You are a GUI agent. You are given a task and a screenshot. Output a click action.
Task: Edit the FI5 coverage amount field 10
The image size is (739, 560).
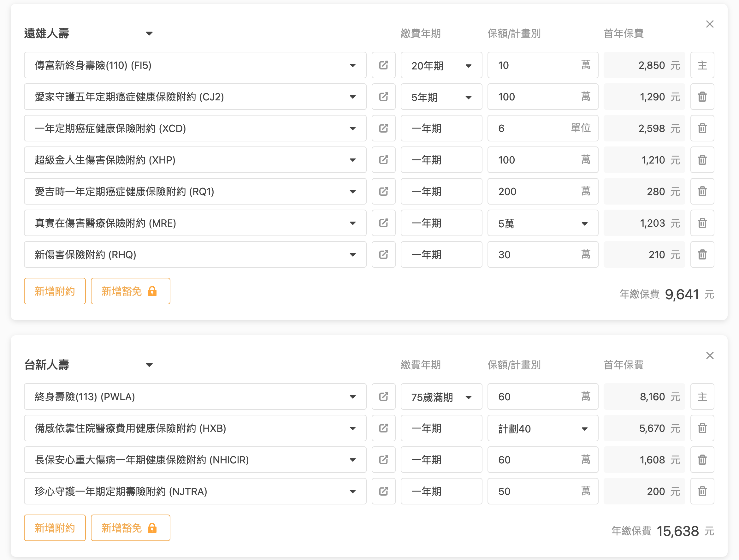[542, 65]
